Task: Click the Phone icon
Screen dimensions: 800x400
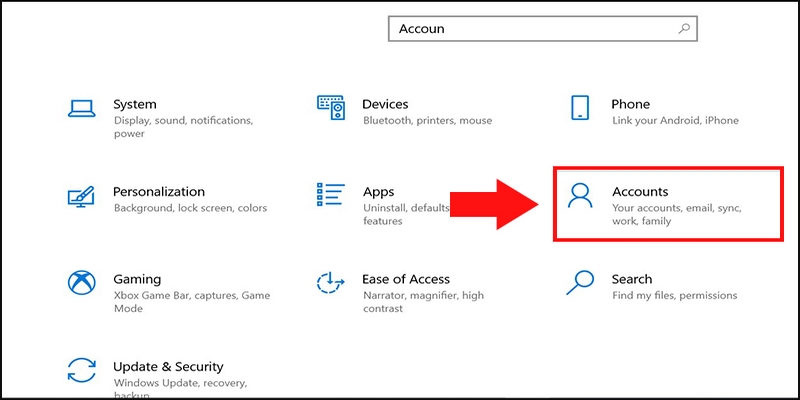Action: [x=580, y=108]
